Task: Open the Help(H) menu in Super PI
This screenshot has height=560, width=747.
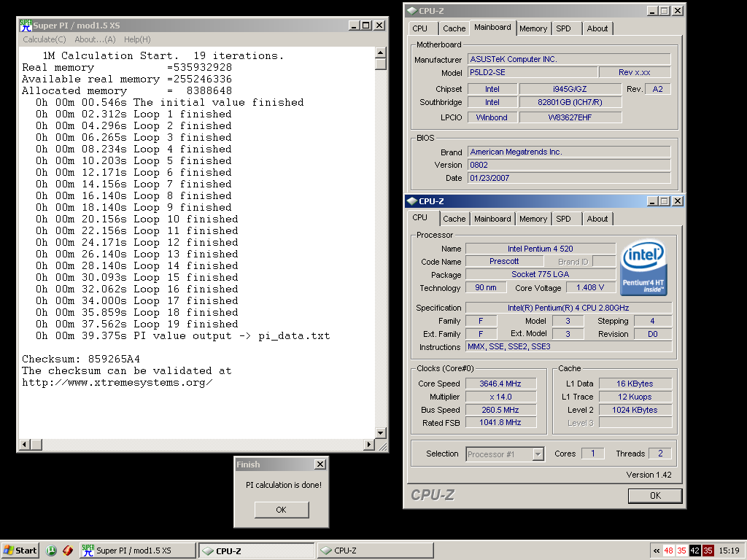Action: coord(137,39)
